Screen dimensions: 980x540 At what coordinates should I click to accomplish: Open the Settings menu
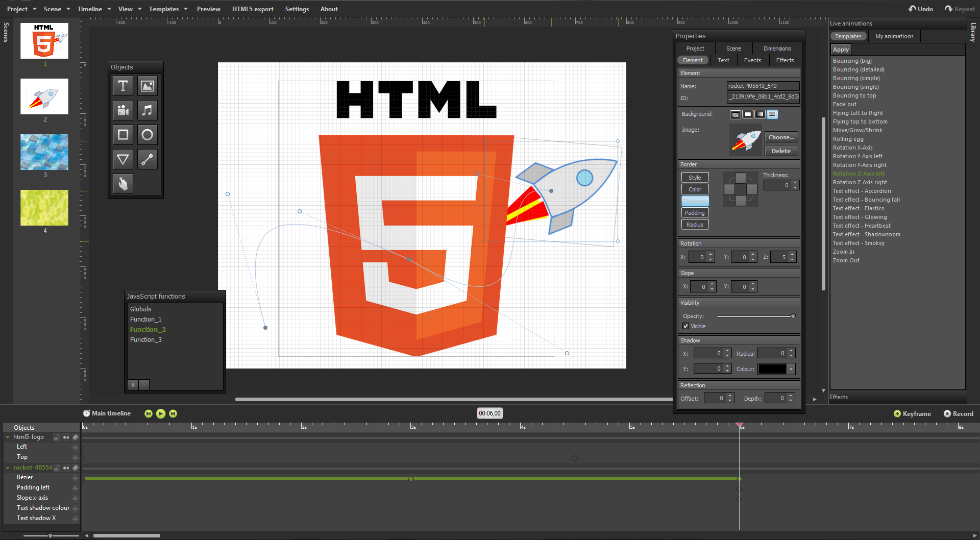tap(297, 9)
